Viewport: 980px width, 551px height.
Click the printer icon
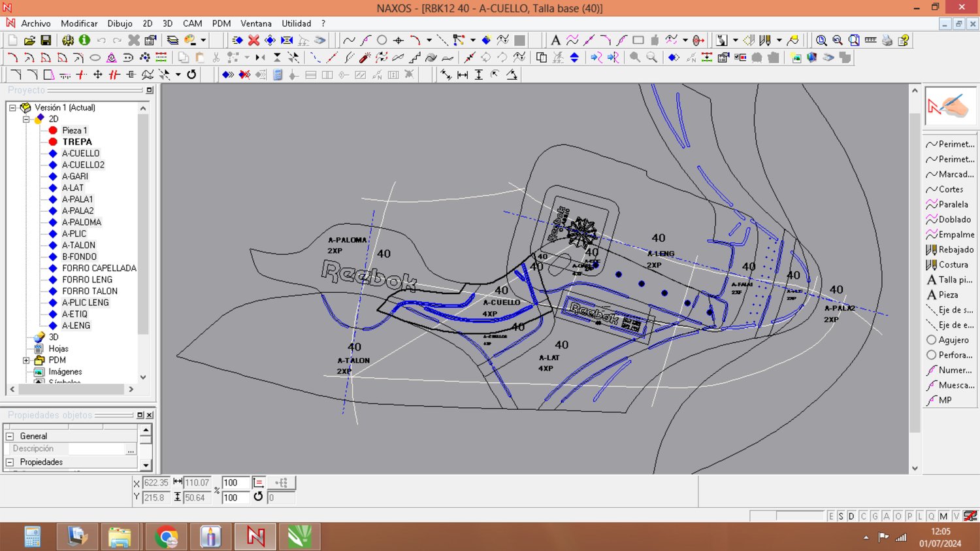(887, 41)
